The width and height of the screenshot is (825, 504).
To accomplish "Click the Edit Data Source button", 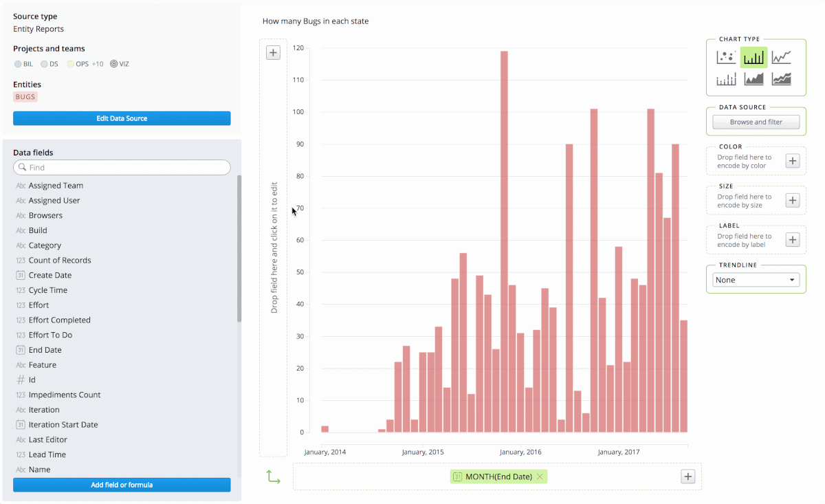I will pos(122,118).
